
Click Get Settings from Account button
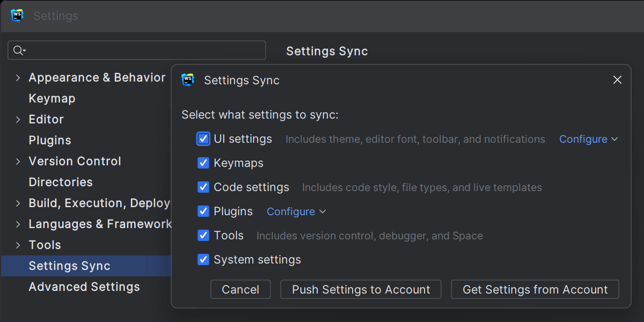(535, 289)
